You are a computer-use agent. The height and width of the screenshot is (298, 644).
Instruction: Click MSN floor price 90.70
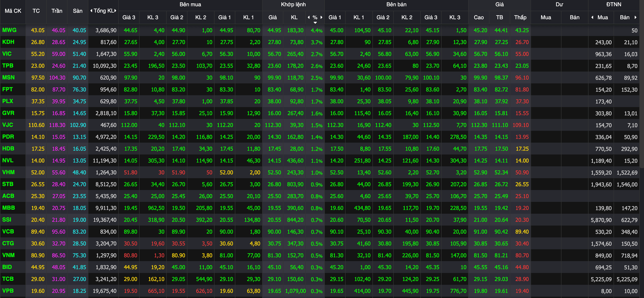pyautogui.click(x=79, y=78)
